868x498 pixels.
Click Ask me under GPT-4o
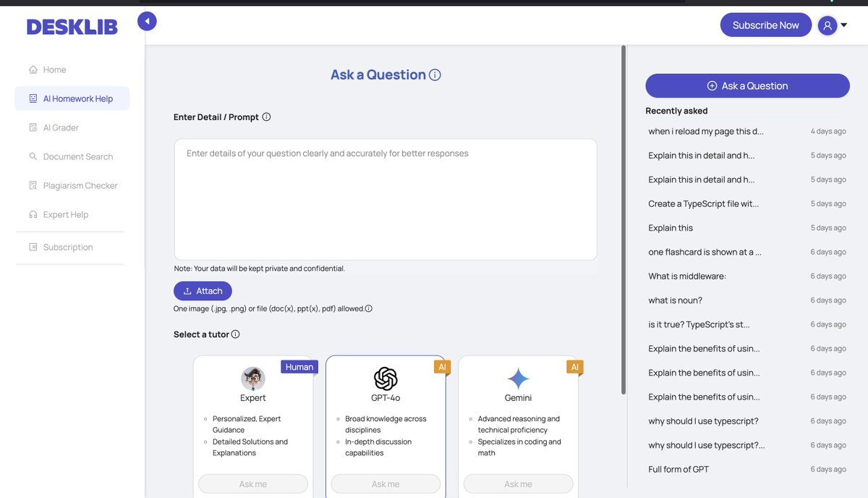(386, 484)
